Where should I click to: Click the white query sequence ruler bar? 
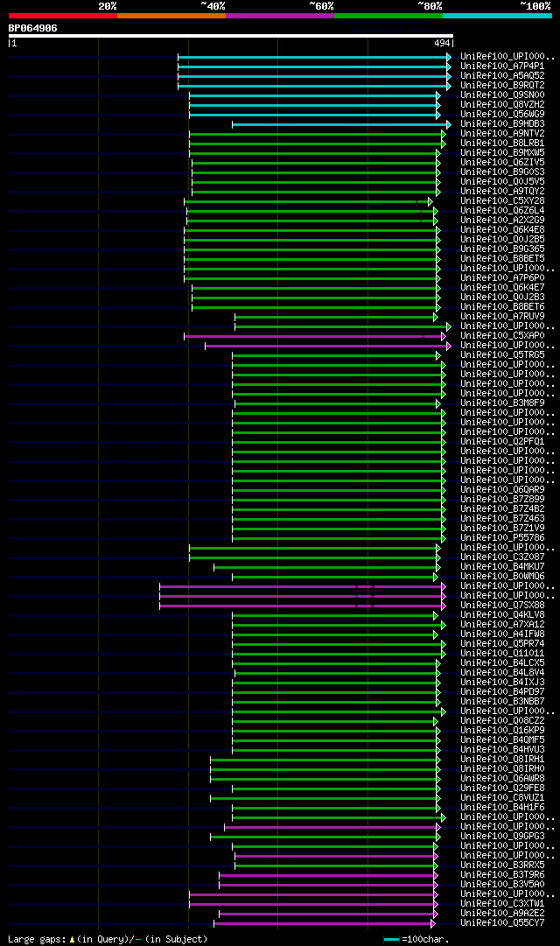pyautogui.click(x=230, y=36)
